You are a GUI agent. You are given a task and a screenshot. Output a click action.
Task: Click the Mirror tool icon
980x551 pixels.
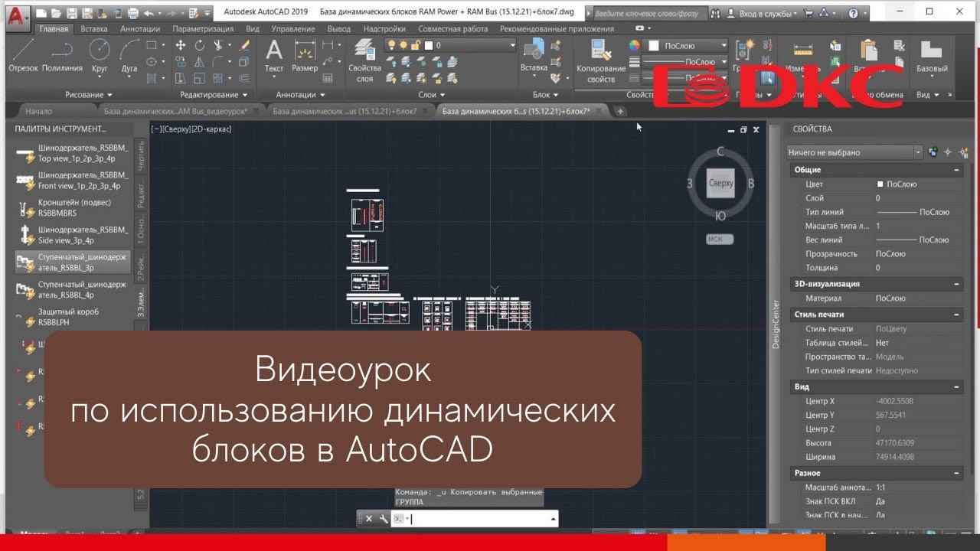pyautogui.click(x=200, y=62)
